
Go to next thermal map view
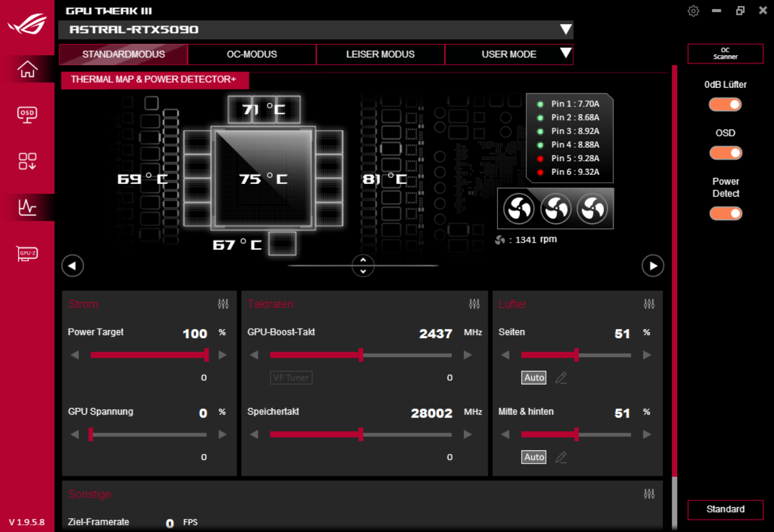[653, 265]
